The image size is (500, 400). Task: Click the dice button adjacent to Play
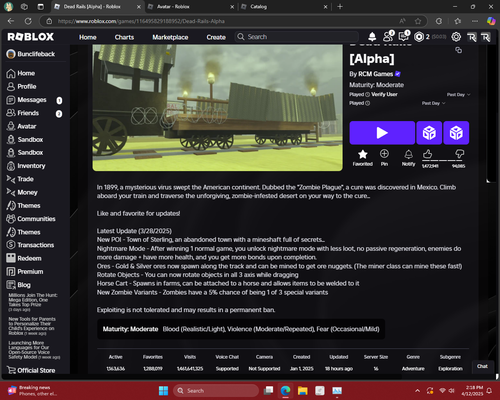pyautogui.click(x=429, y=133)
